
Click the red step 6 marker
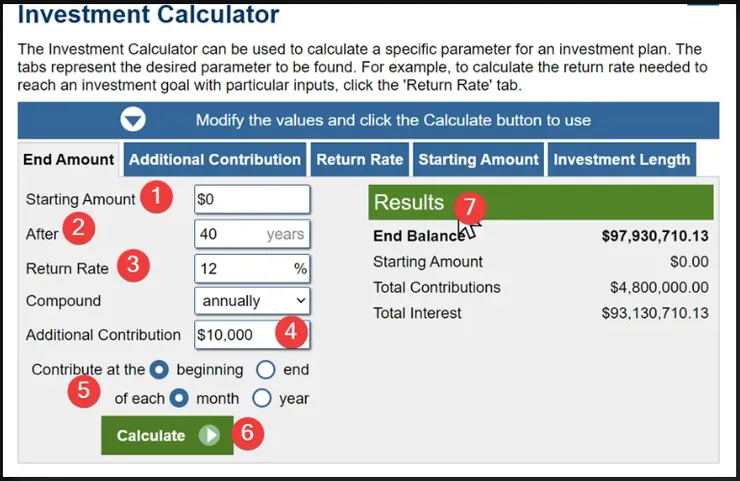point(250,435)
